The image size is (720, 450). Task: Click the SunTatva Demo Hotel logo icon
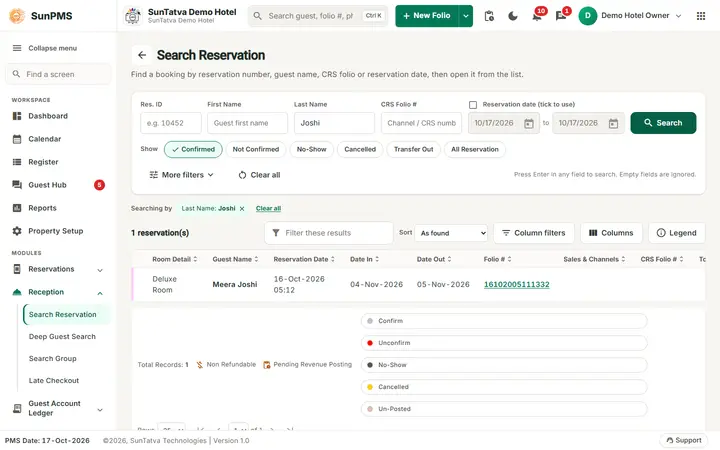pyautogui.click(x=133, y=16)
